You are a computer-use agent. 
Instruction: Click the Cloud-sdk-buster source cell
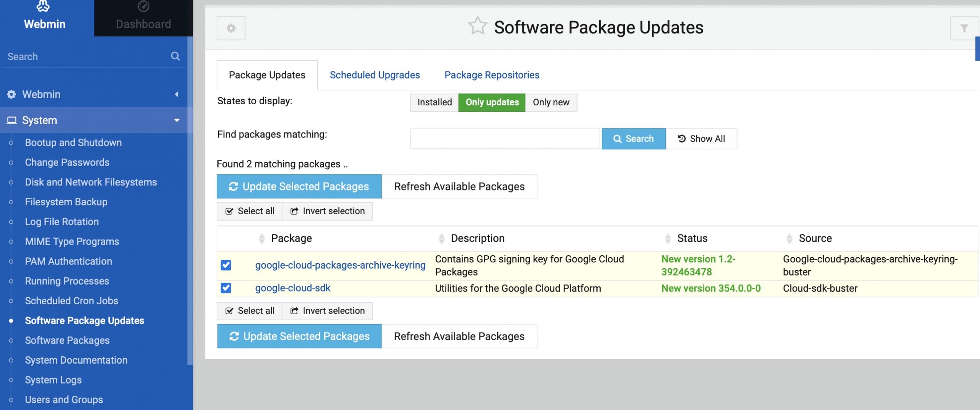pyautogui.click(x=820, y=288)
